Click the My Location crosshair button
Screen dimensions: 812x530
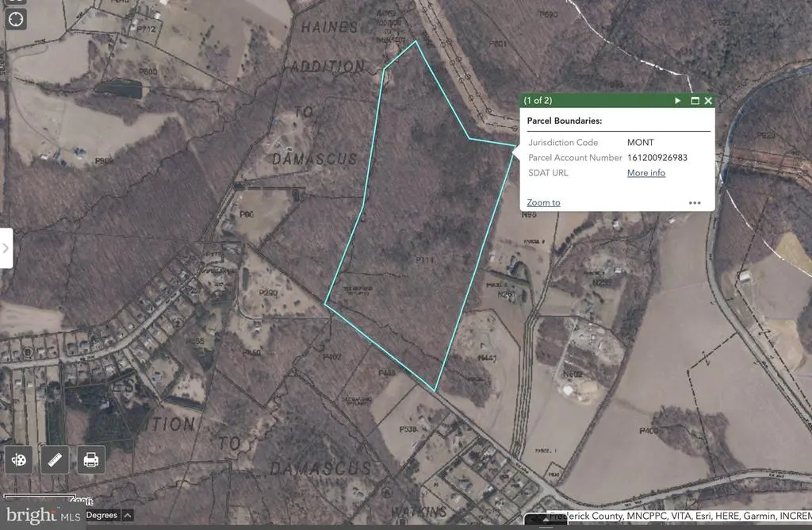[x=16, y=19]
